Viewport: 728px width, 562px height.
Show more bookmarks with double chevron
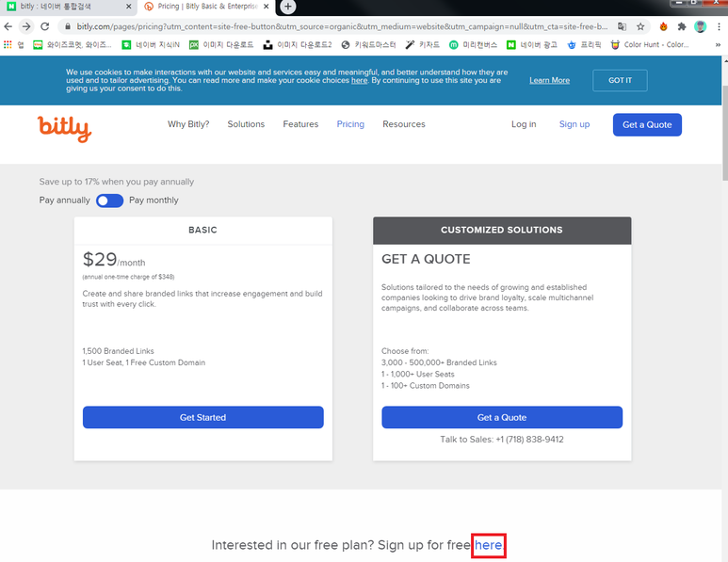point(718,44)
